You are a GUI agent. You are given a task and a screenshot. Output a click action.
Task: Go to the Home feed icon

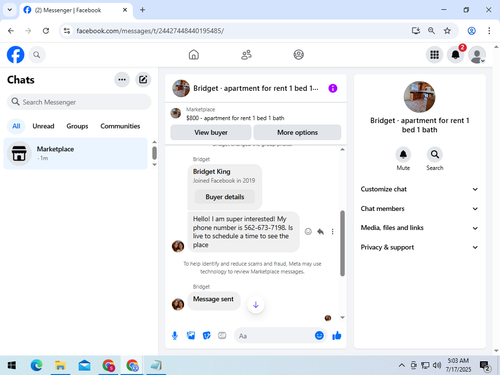tap(194, 55)
